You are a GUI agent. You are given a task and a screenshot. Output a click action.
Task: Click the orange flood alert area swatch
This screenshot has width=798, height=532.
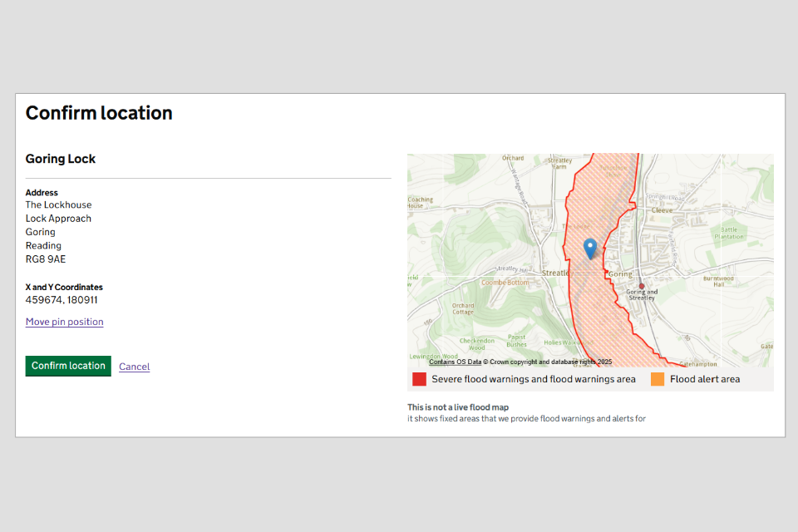pos(658,379)
